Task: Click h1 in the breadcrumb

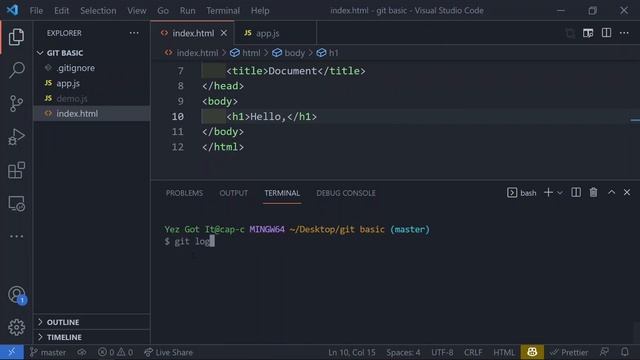Action: point(328,53)
